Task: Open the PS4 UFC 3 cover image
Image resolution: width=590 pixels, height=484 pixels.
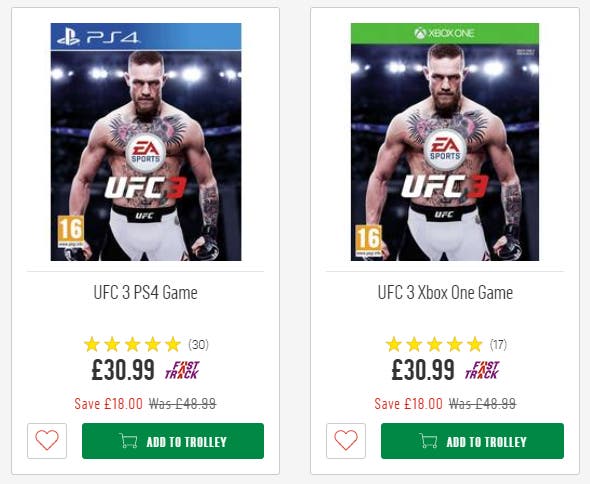Action: tap(146, 142)
